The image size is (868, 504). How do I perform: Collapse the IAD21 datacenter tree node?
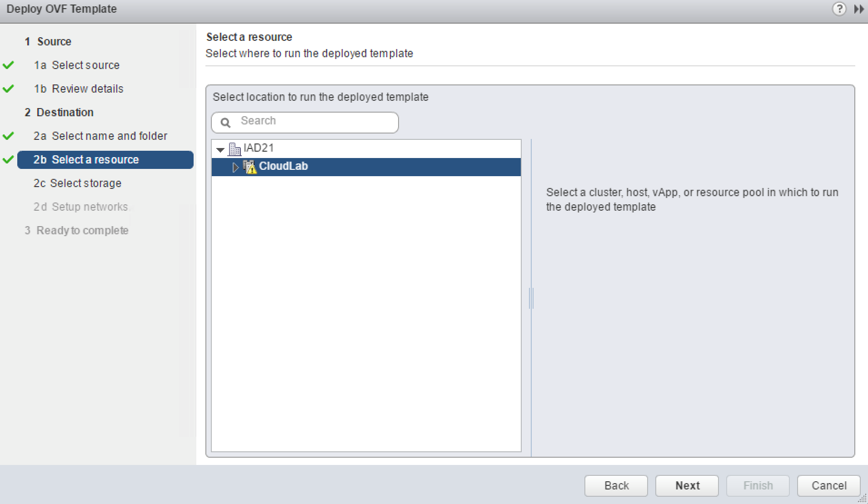[x=221, y=149]
